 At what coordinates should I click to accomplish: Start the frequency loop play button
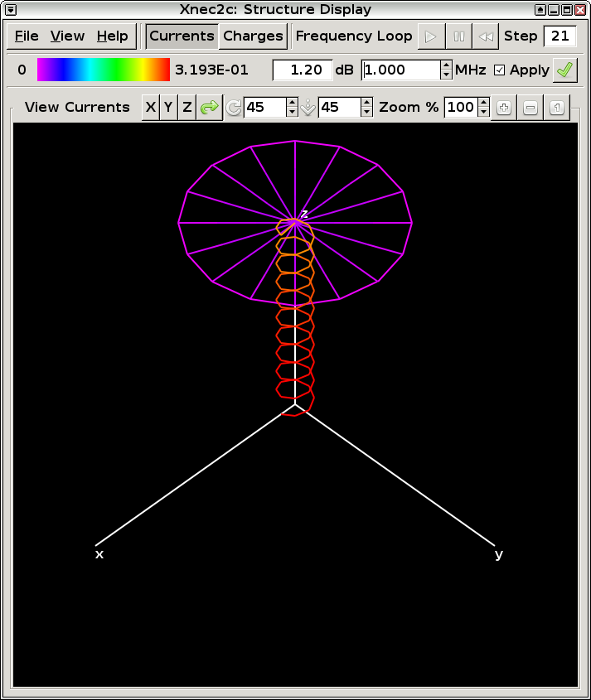(x=431, y=36)
